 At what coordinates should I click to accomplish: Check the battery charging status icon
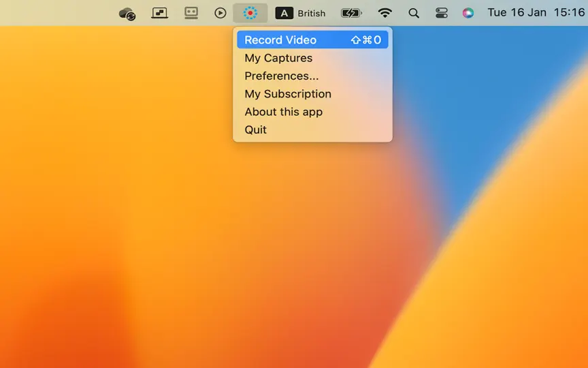pos(351,13)
